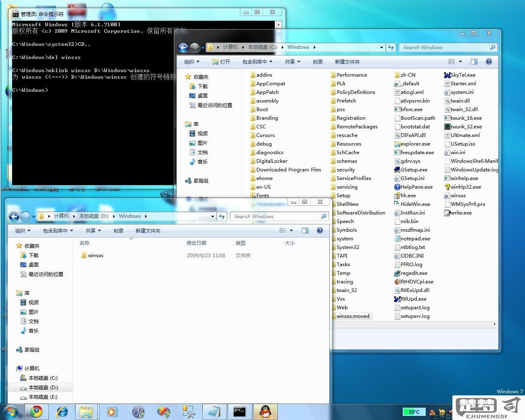Click 新建文件夹 in the C: Windows toolbar
This screenshot has width=525, height=420.
[x=347, y=62]
